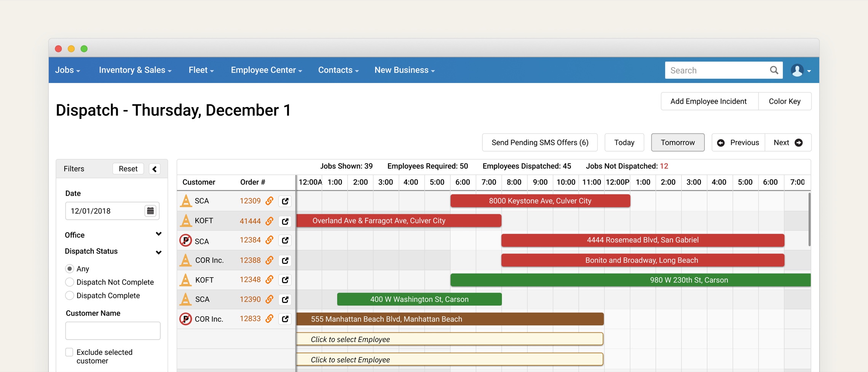
Task: Open the Employee Center menu
Action: [x=266, y=70]
